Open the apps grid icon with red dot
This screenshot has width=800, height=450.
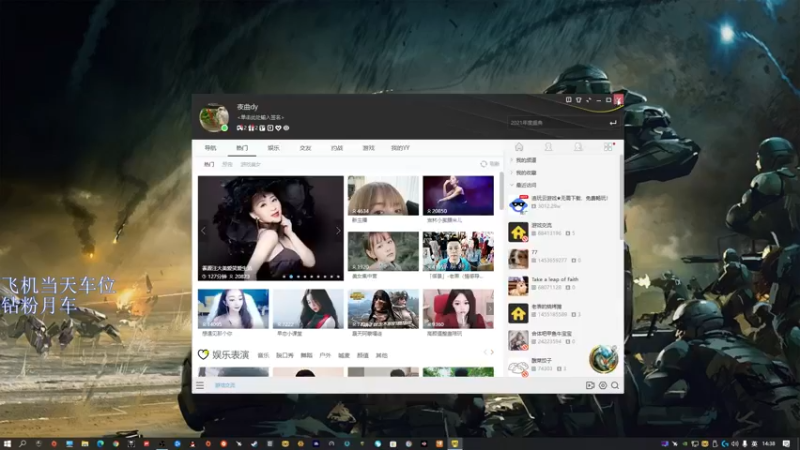[608, 147]
